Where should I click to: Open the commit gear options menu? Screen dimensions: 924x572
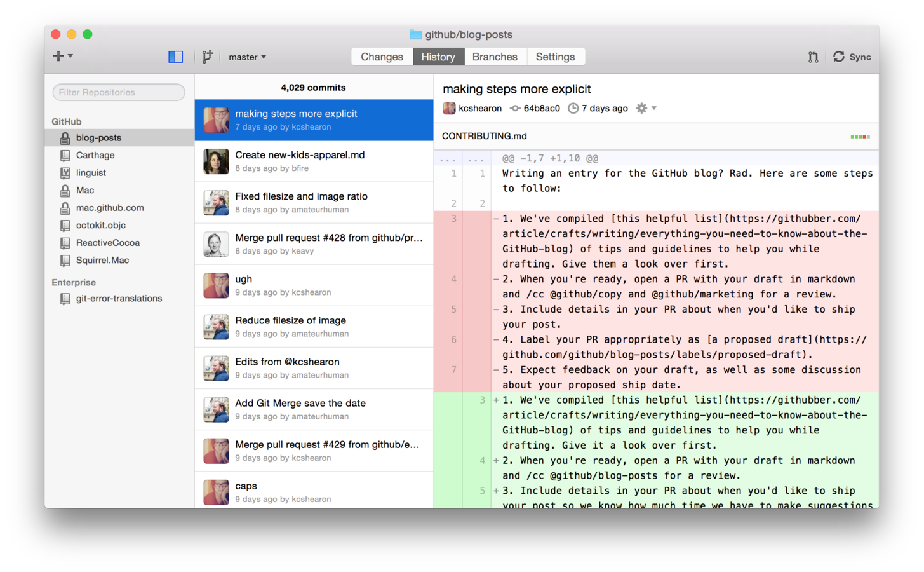tap(646, 108)
